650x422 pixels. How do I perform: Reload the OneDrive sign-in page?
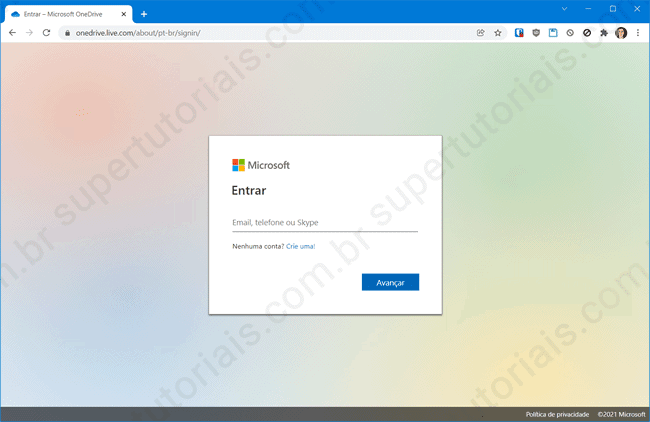(46, 33)
